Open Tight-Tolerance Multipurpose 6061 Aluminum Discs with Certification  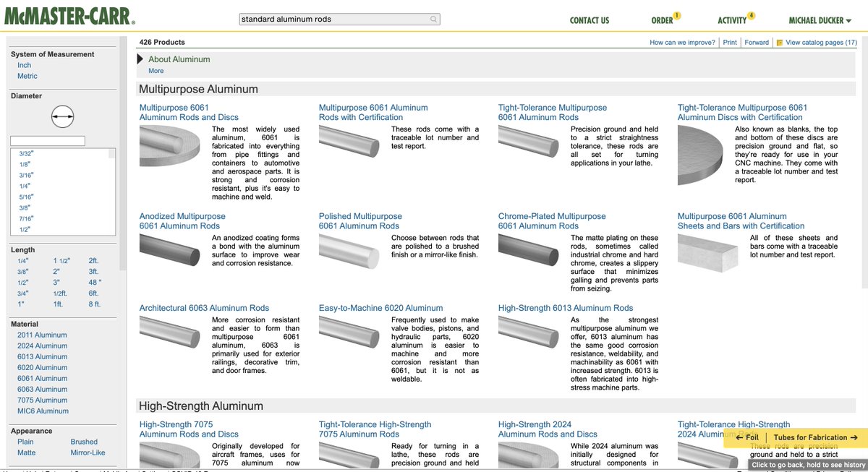pos(742,113)
